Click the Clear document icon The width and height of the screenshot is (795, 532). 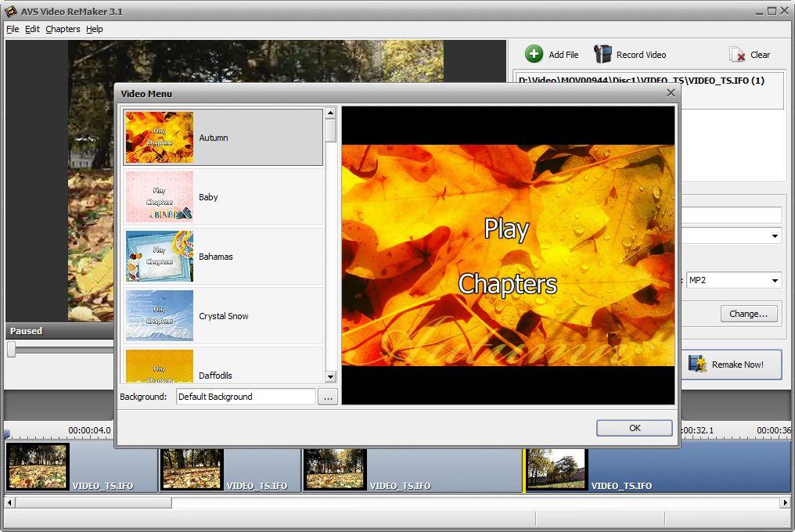click(x=736, y=54)
